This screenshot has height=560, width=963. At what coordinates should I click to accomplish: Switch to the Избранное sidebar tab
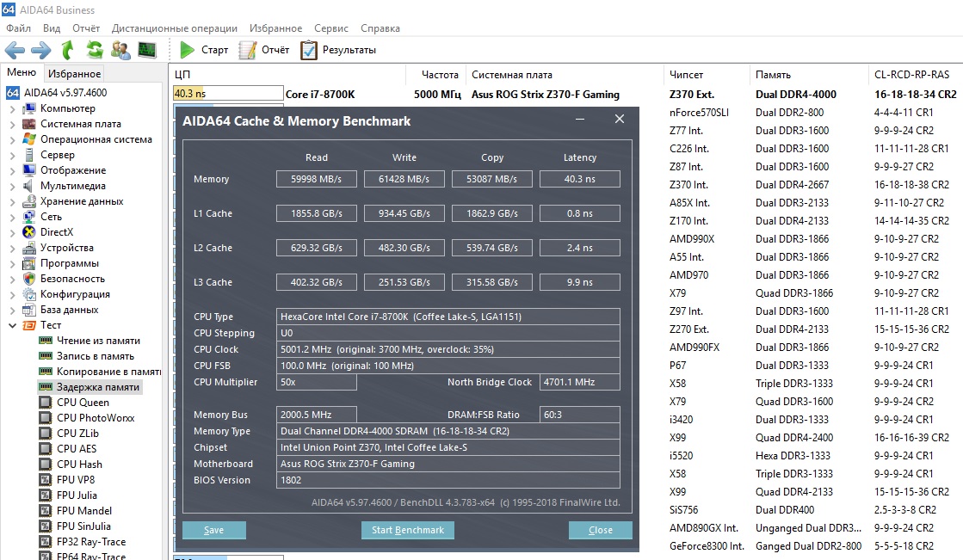[74, 74]
